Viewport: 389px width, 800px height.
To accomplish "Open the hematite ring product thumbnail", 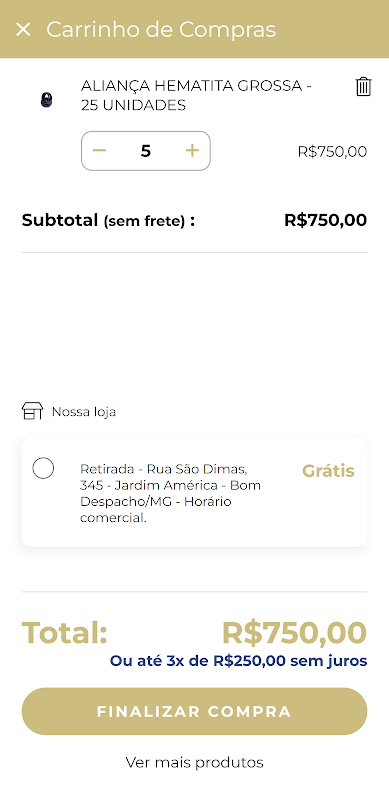I will 46,99.
